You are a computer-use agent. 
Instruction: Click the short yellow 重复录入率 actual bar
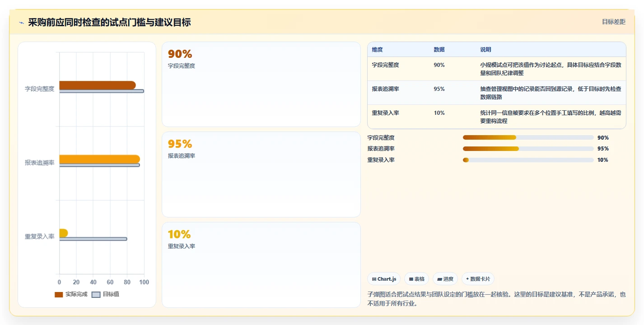pyautogui.click(x=63, y=233)
